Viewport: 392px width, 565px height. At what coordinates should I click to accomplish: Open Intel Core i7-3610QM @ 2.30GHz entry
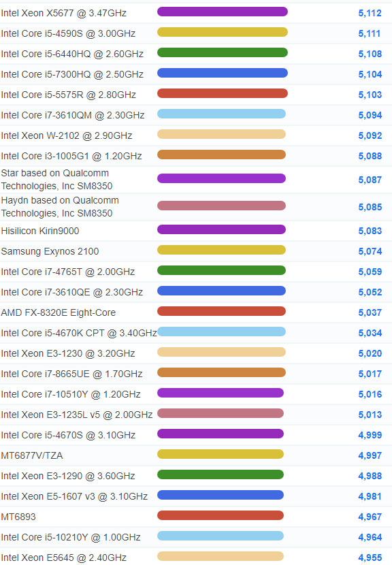pos(73,115)
